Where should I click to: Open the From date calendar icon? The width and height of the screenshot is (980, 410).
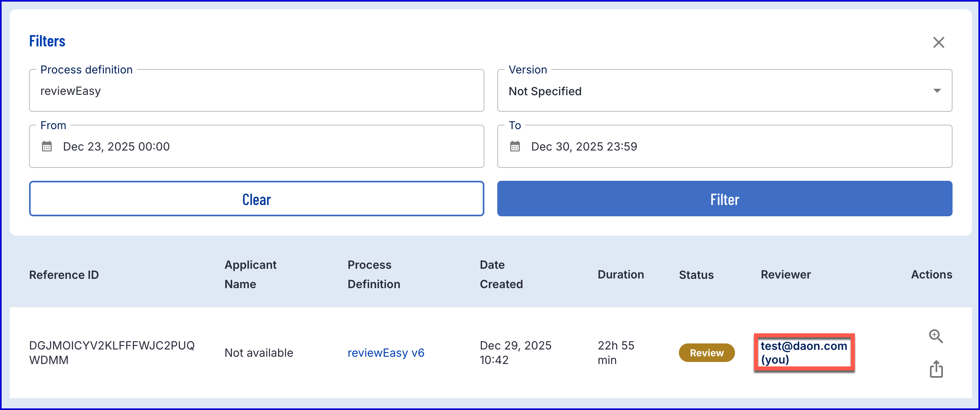point(47,146)
